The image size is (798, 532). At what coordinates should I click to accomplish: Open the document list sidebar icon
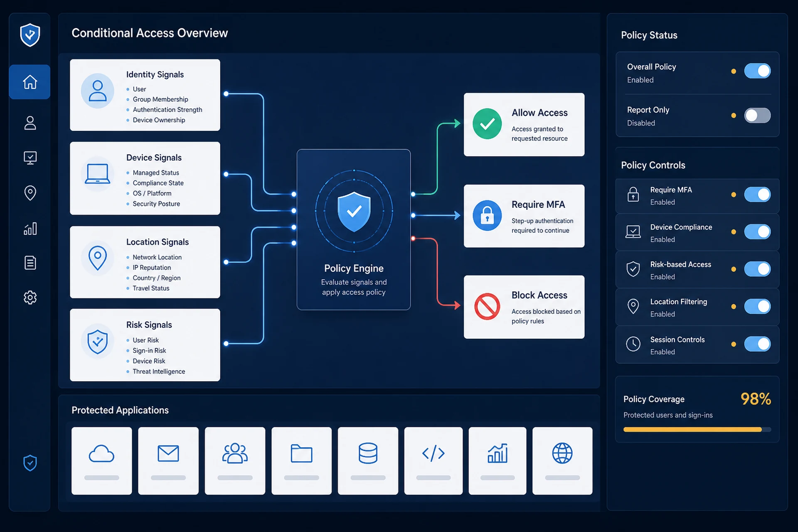tap(30, 263)
